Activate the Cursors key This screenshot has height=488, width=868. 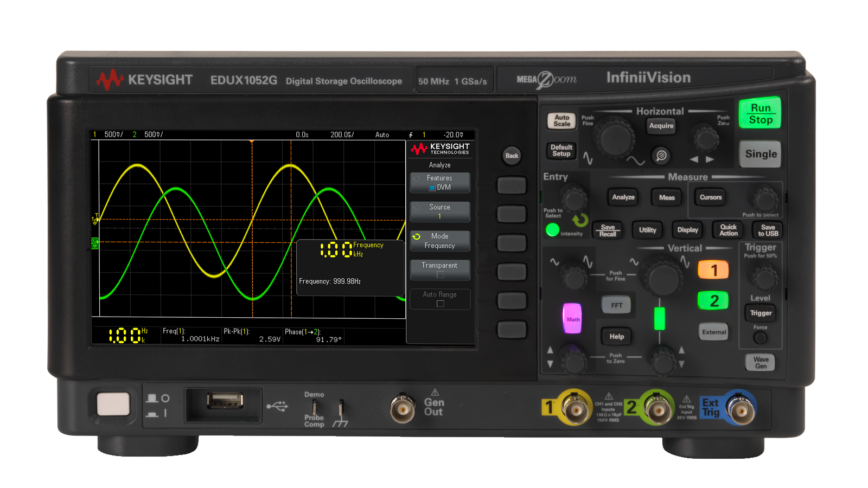(x=711, y=197)
